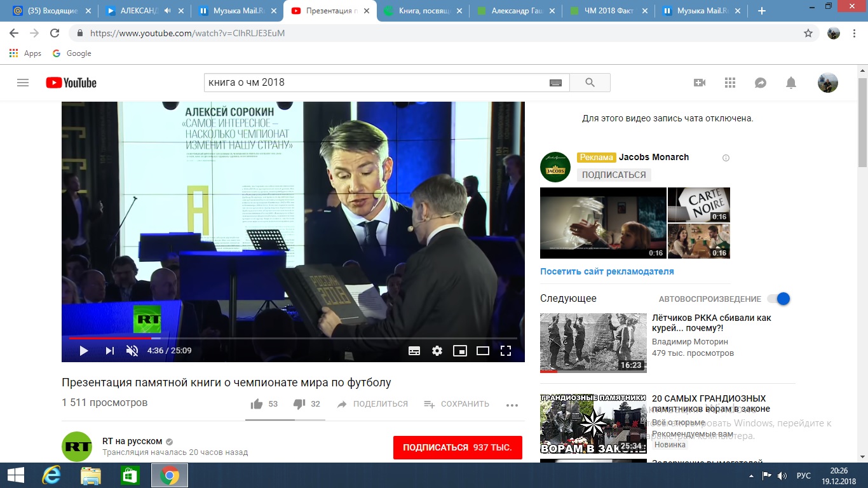Screen dimensions: 868x488
Task: Open the Apps bookmarks shortcut
Action: click(25, 53)
